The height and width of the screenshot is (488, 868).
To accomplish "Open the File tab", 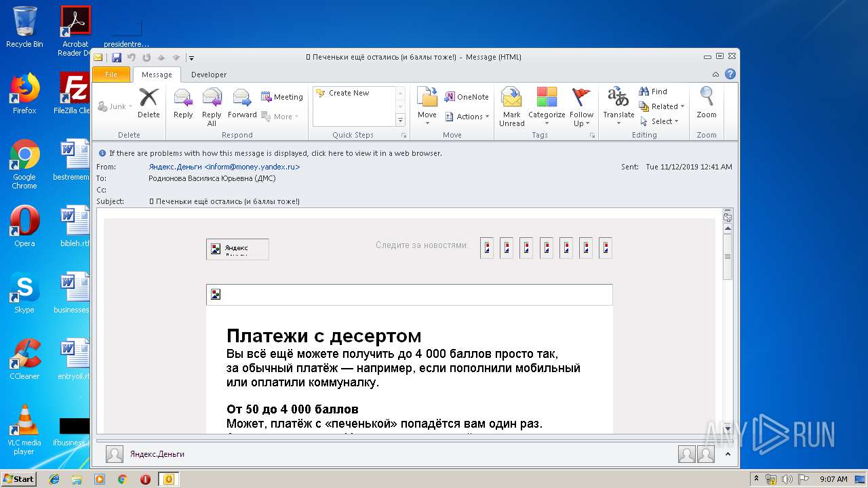I will (x=111, y=75).
